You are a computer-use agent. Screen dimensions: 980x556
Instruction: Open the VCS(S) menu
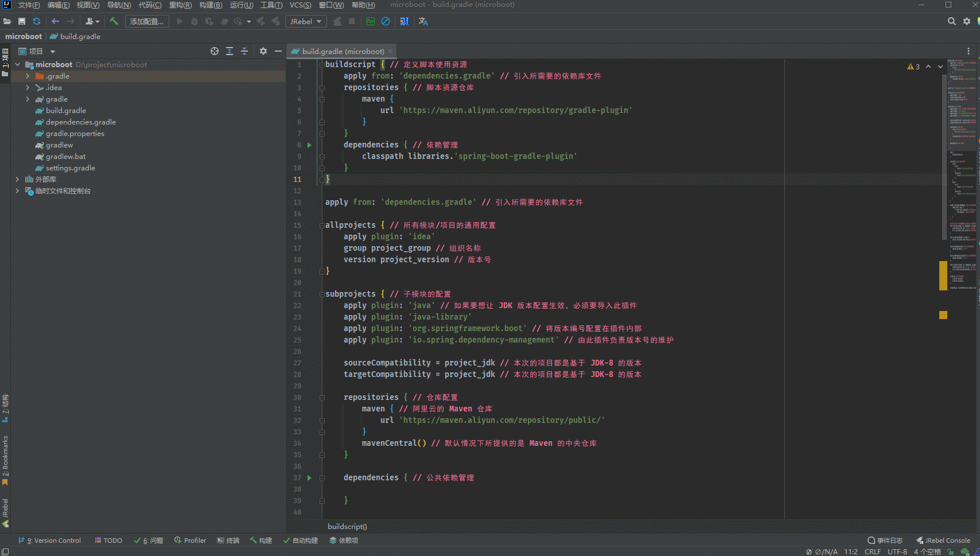tap(301, 5)
